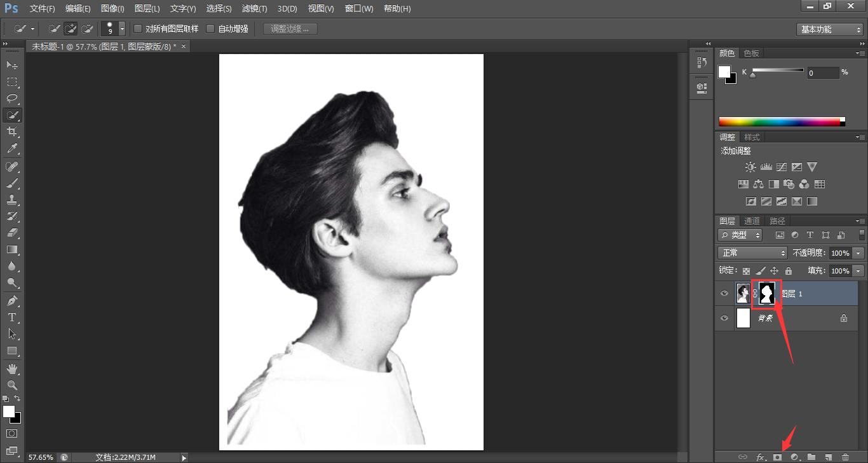Click the link layers button

point(742,457)
